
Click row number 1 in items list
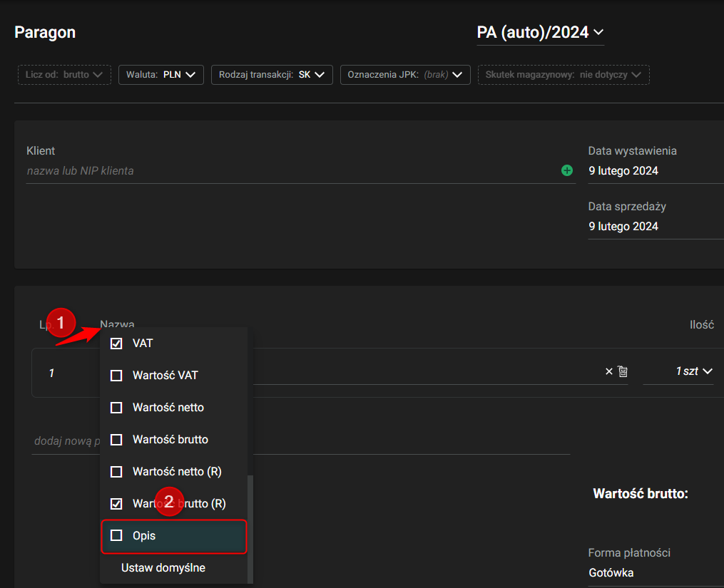pos(51,373)
